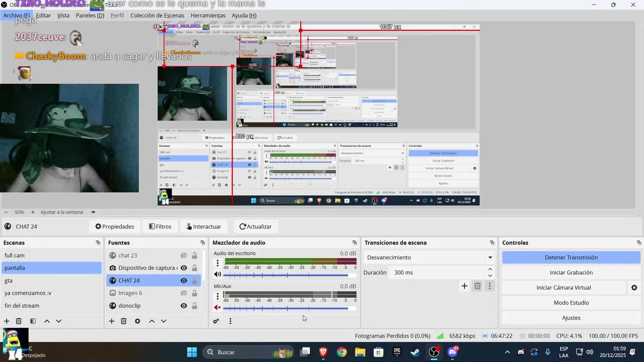The height and width of the screenshot is (362, 644).
Task: Open preview scaling dropdown arrow
Action: (93, 212)
